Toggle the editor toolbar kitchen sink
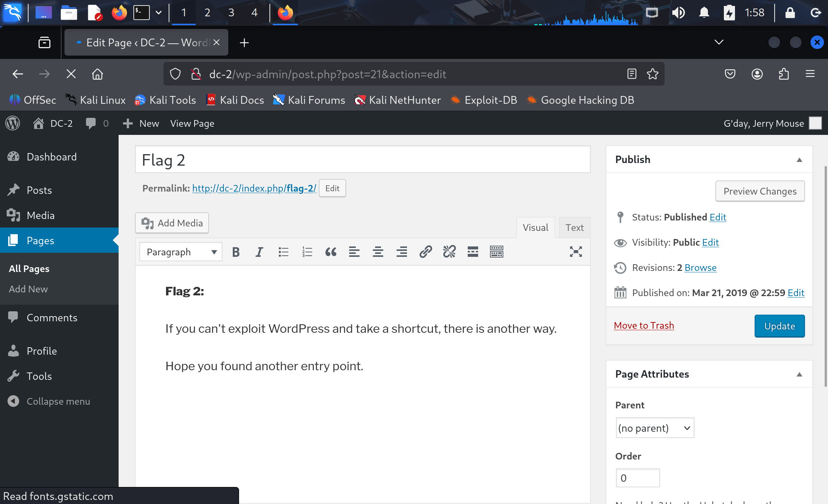 [497, 252]
